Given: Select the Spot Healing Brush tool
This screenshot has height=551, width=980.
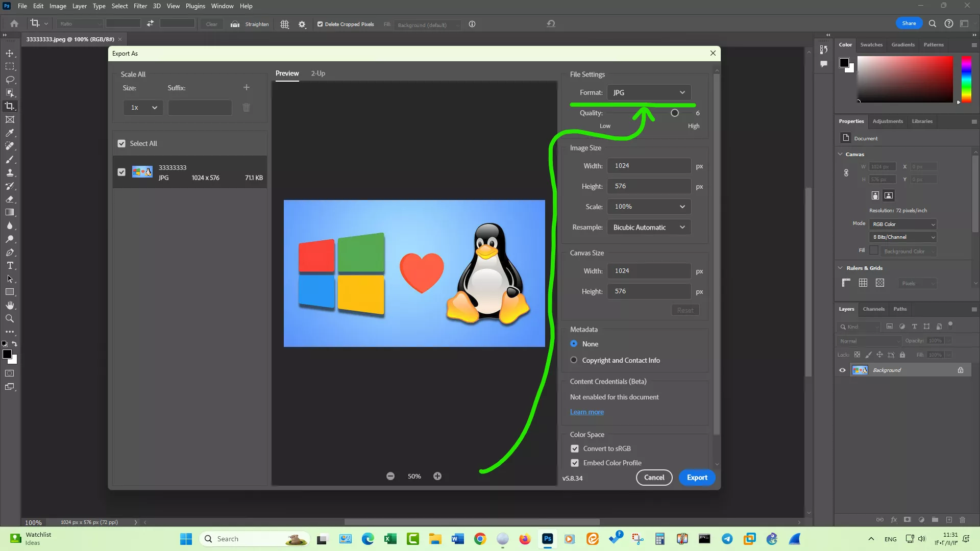Looking at the screenshot, I should 10,146.
